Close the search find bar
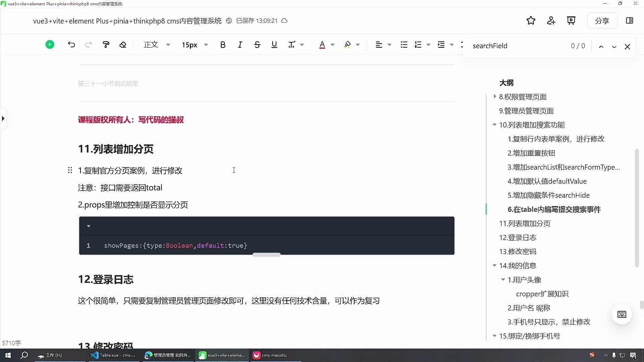Screen dimensions: 644x362 (627, 47)
